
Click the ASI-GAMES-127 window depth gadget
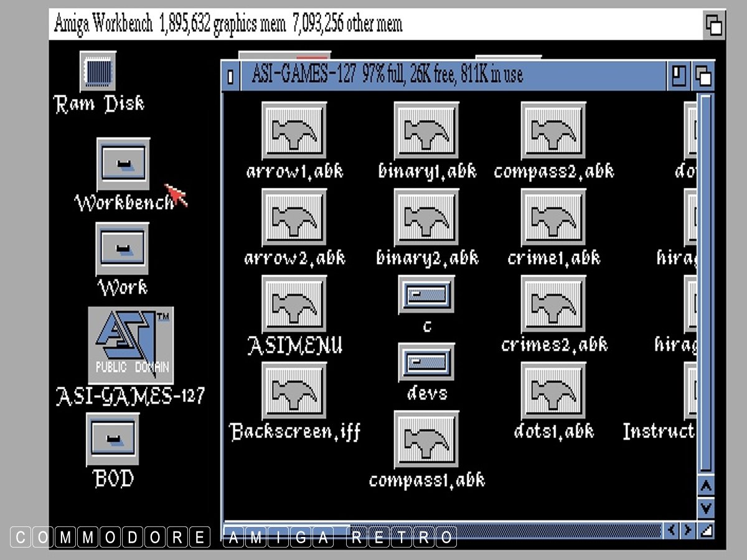click(703, 77)
